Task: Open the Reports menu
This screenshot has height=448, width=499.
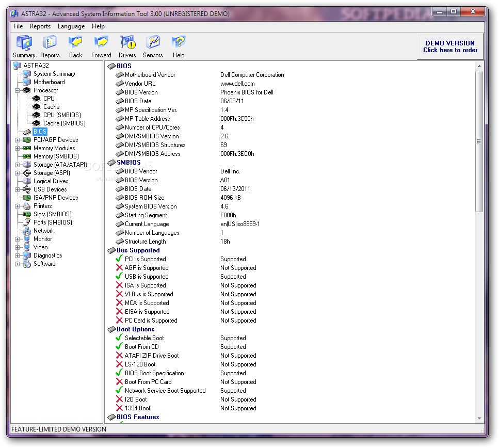Action: point(40,26)
